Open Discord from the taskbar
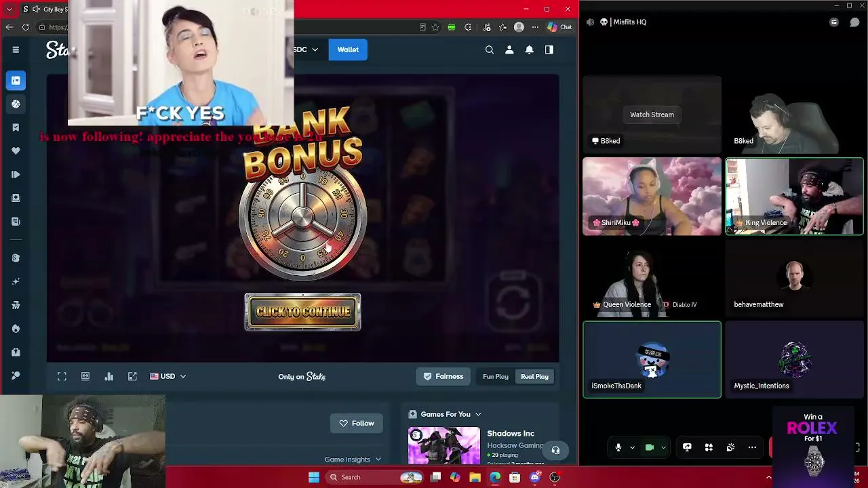Image resolution: width=868 pixels, height=488 pixels. 534,477
